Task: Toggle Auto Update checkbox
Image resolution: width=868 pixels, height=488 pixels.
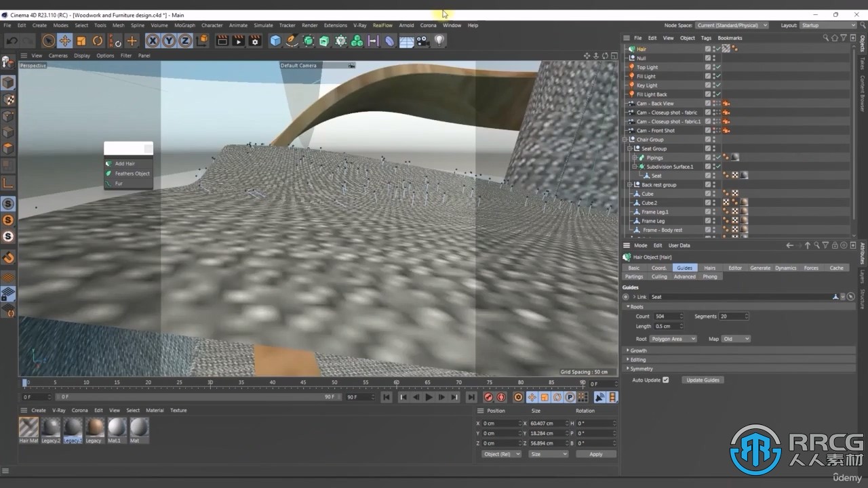Action: tap(665, 380)
